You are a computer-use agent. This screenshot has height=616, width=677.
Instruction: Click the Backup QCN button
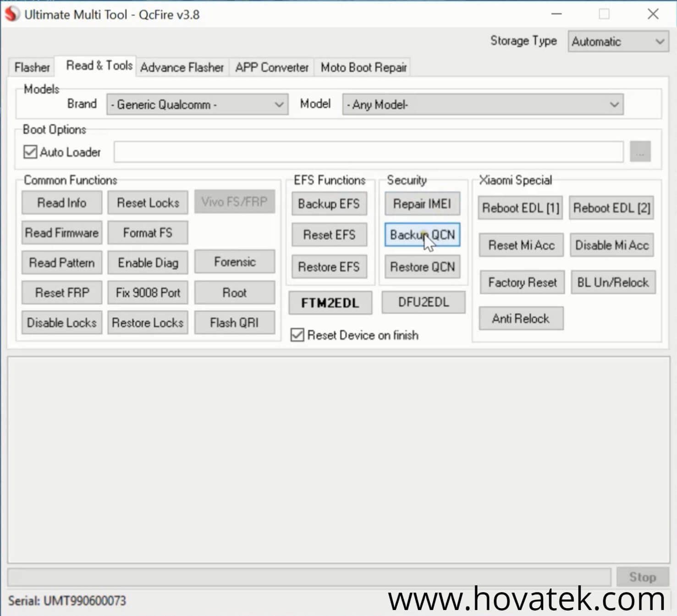(x=422, y=234)
